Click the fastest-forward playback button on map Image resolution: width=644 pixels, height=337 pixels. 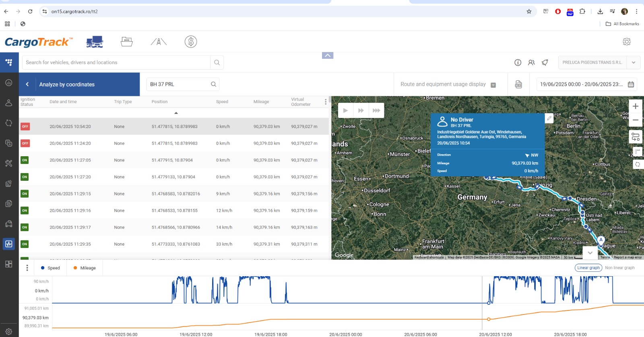pos(376,110)
